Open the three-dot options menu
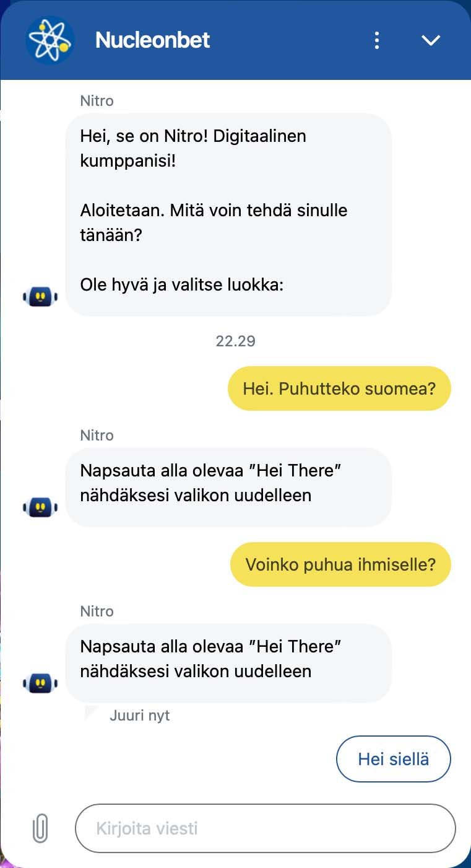The width and height of the screenshot is (471, 868). (x=376, y=40)
